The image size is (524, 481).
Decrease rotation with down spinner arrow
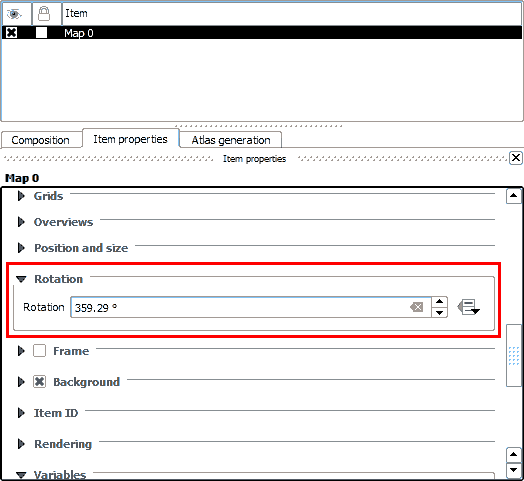click(439, 313)
